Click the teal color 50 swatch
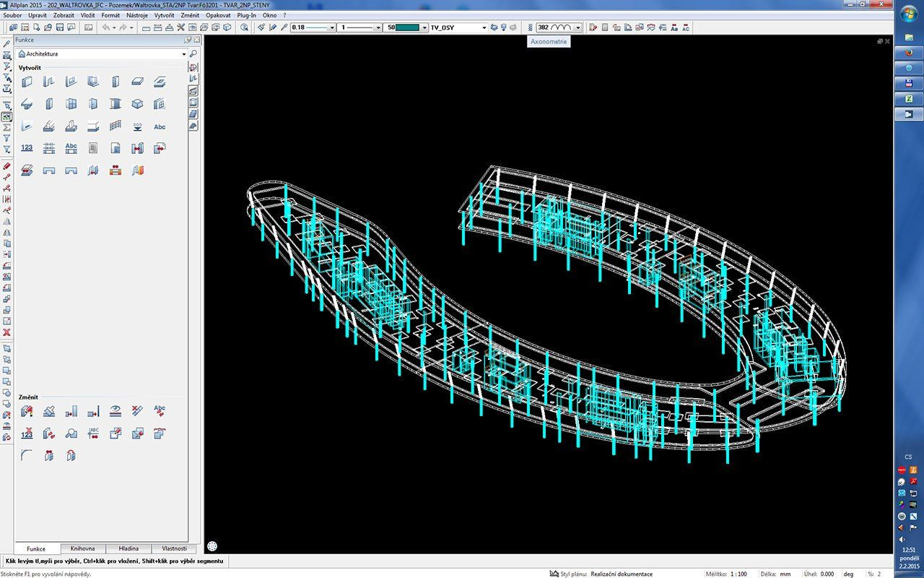The image size is (924, 578). coord(408,27)
